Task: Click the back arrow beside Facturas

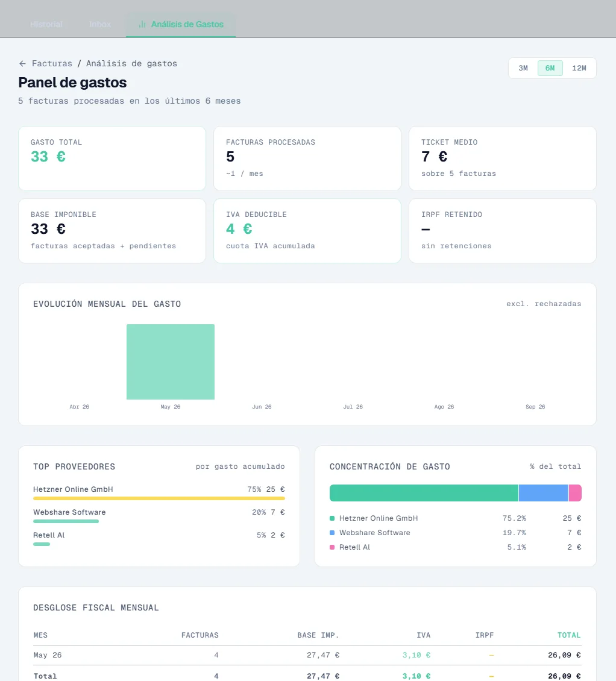Action: pyautogui.click(x=22, y=63)
